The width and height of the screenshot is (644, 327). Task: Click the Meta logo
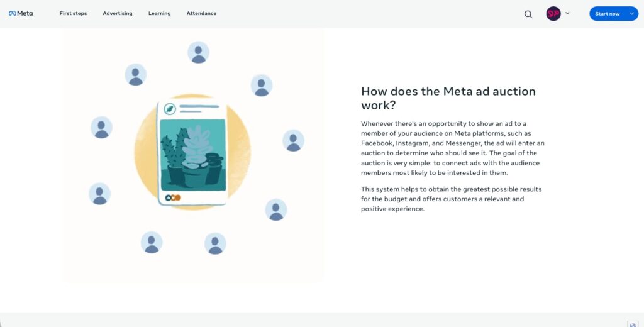(21, 14)
